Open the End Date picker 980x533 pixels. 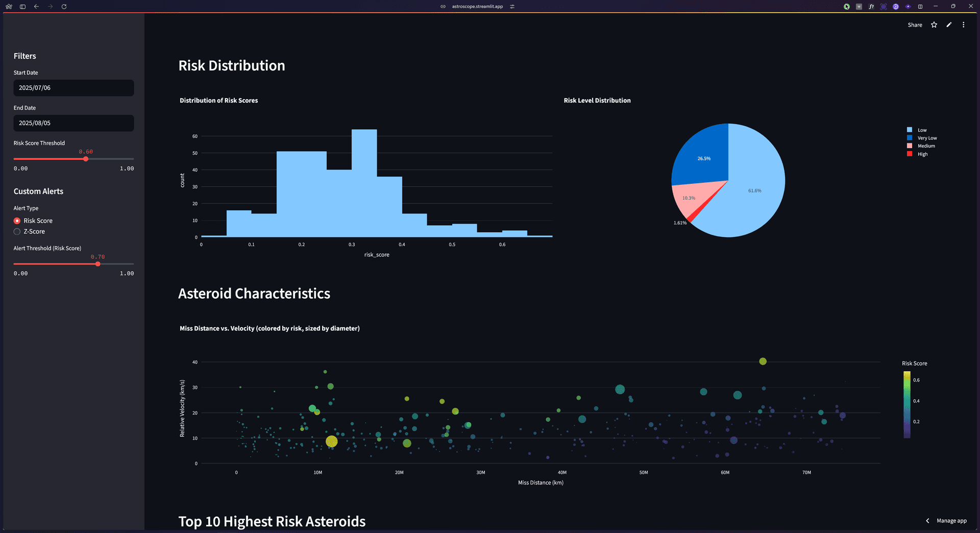pyautogui.click(x=73, y=123)
